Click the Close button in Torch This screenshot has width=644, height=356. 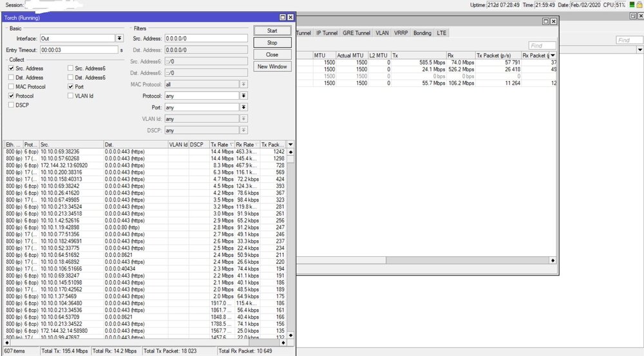tap(272, 55)
